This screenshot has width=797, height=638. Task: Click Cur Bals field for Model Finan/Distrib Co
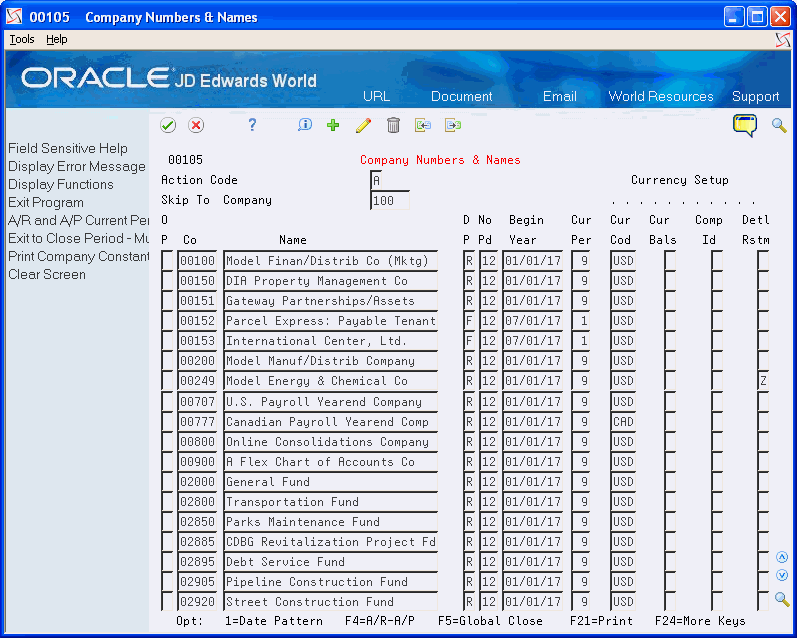(670, 260)
